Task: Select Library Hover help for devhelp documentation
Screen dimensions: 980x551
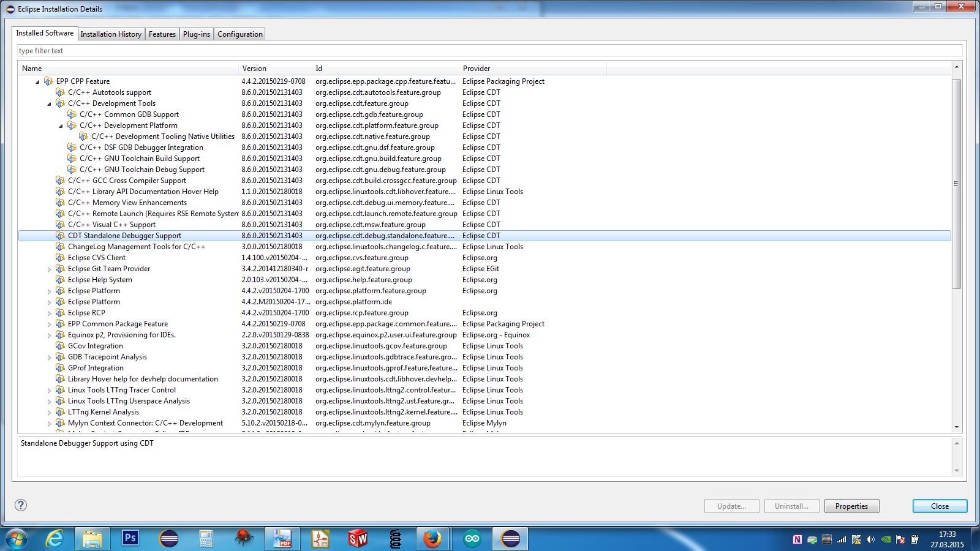Action: coord(484,379)
